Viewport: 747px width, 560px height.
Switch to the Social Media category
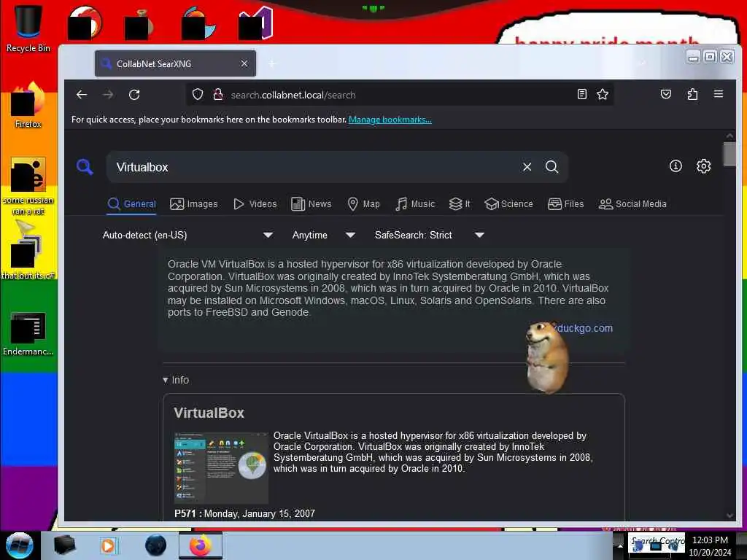click(x=632, y=204)
